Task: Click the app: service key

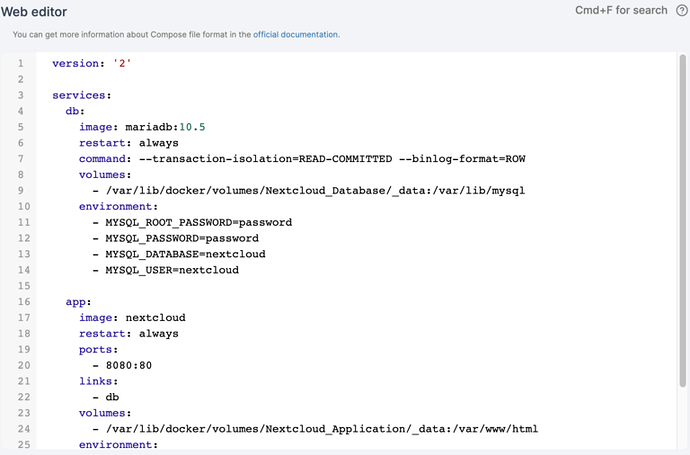Action: coord(78,302)
